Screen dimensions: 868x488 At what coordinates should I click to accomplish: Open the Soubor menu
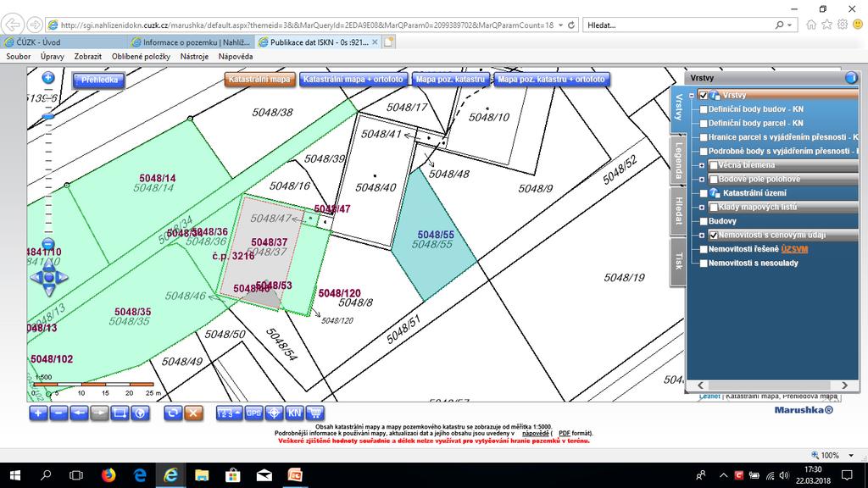click(19, 57)
